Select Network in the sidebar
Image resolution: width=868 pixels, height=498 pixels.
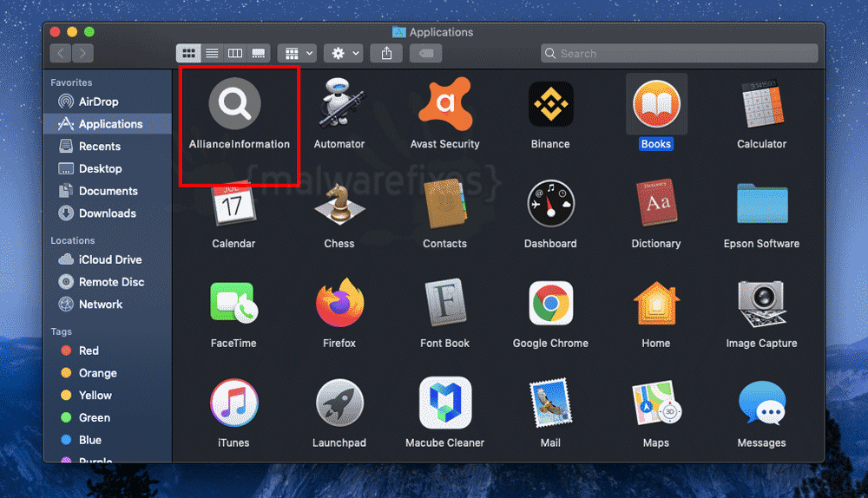click(x=108, y=305)
